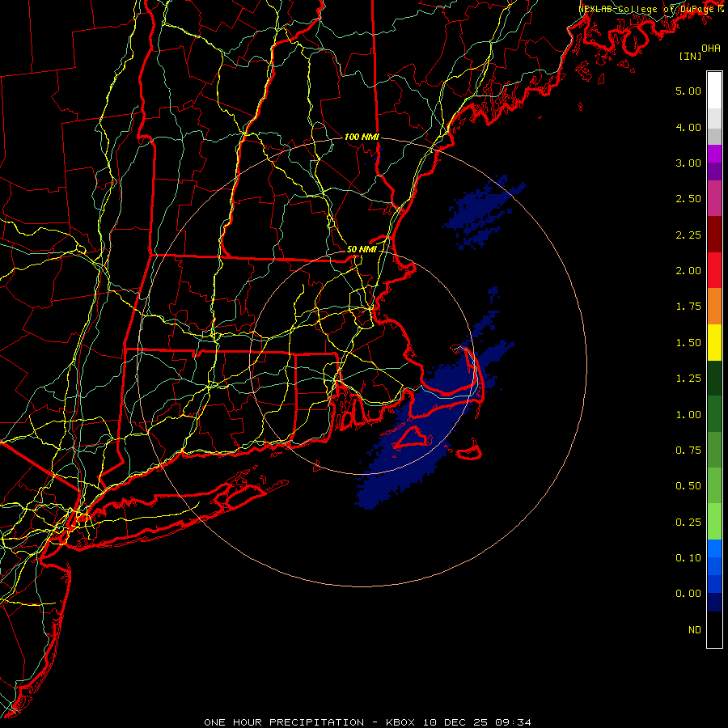
Task: Click the ONE HOUR PRECIPITATION caption text
Action: (x=284, y=722)
